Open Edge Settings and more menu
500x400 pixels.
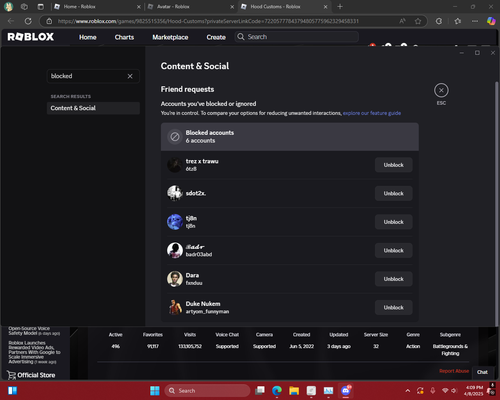pyautogui.click(x=475, y=21)
